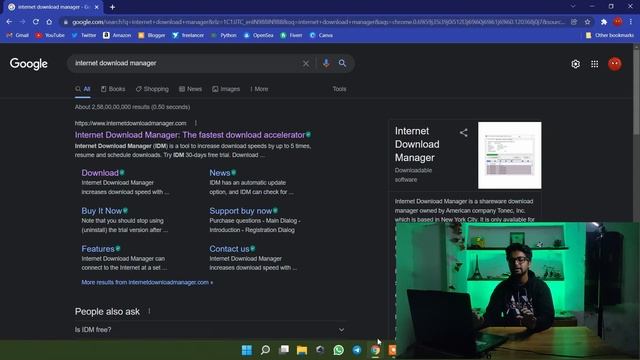Open Amazon bookmark
640x360 pixels.
(x=117, y=36)
